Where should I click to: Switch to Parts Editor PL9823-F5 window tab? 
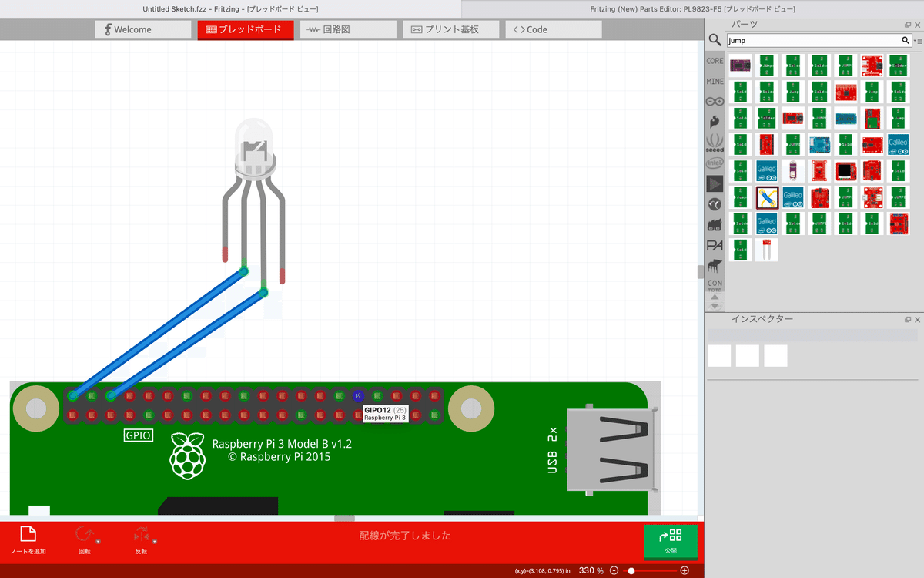pos(693,9)
